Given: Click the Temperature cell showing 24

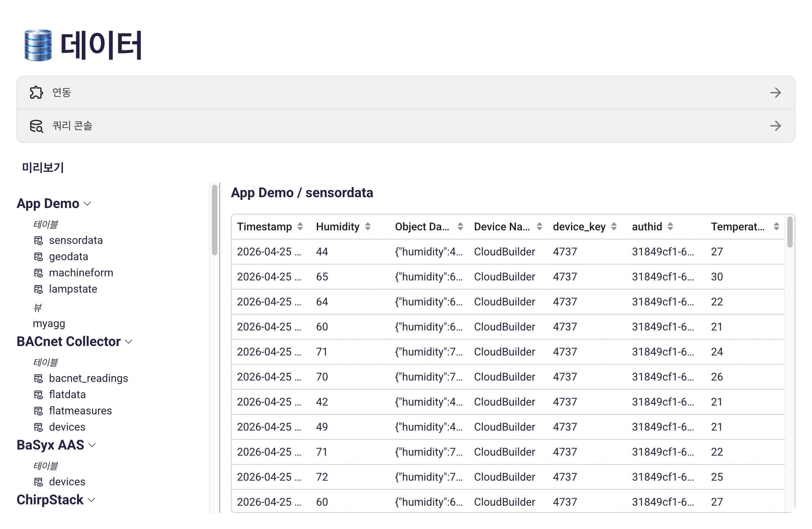Looking at the screenshot, I should tap(717, 352).
